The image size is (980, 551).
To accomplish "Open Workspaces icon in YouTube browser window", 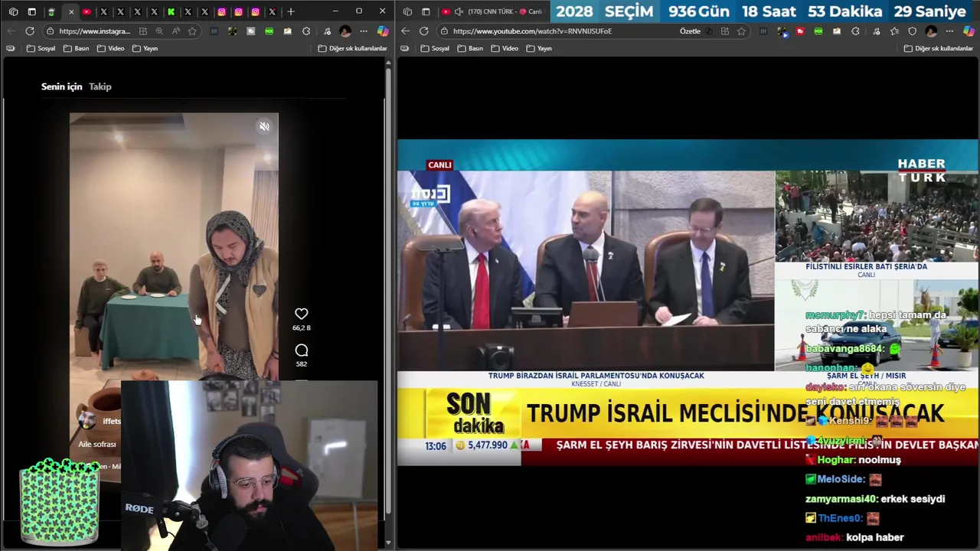I will pos(407,11).
